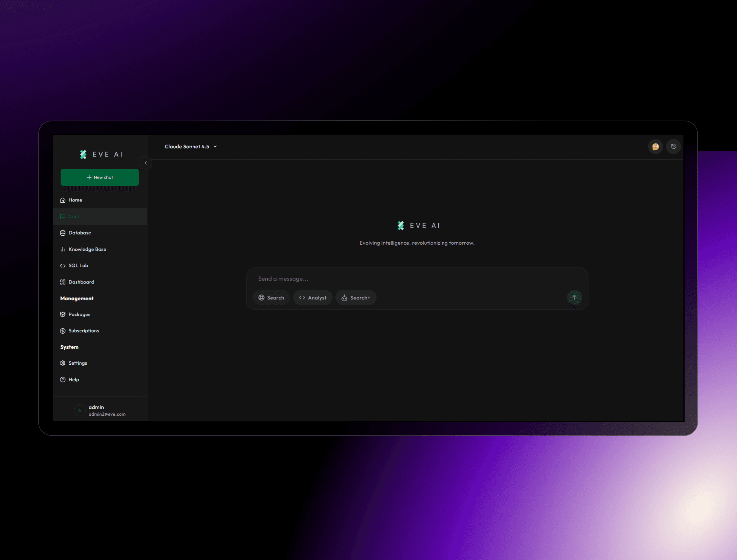
Task: Open the Knowledge Base page
Action: tap(87, 249)
